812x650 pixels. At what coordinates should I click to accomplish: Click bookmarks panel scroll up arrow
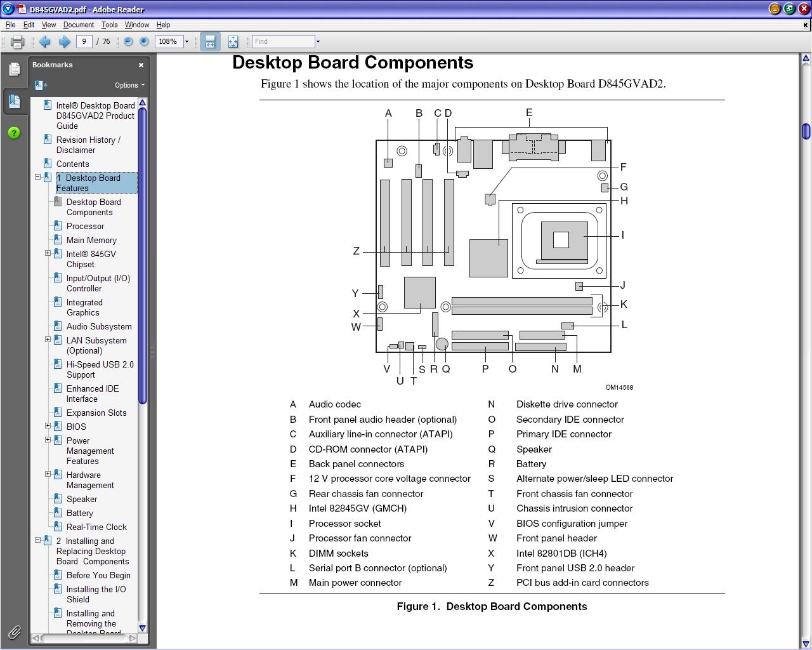tap(143, 102)
